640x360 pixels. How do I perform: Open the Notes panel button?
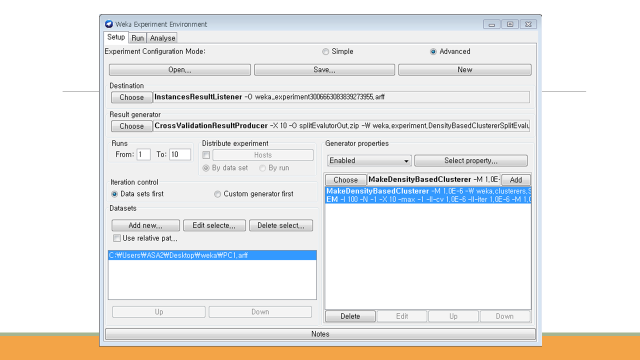pos(320,334)
